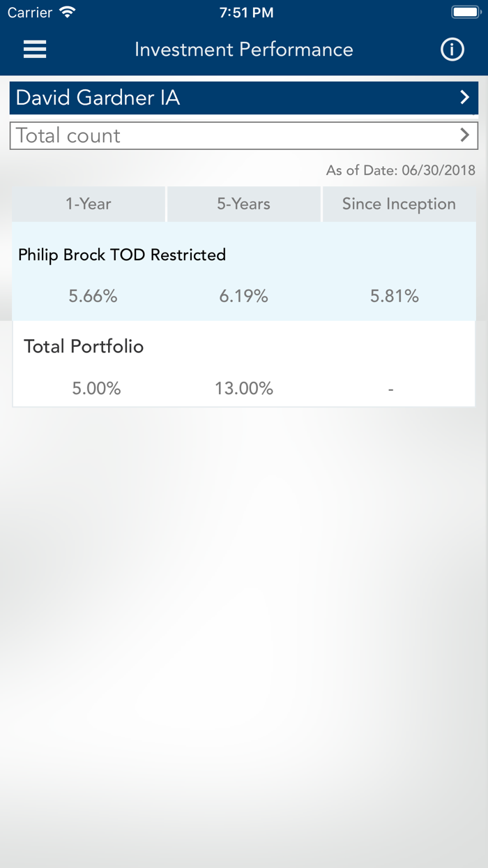This screenshot has height=868, width=488.
Task: Tap the 5.00% Total Portfolio value
Action: [96, 388]
